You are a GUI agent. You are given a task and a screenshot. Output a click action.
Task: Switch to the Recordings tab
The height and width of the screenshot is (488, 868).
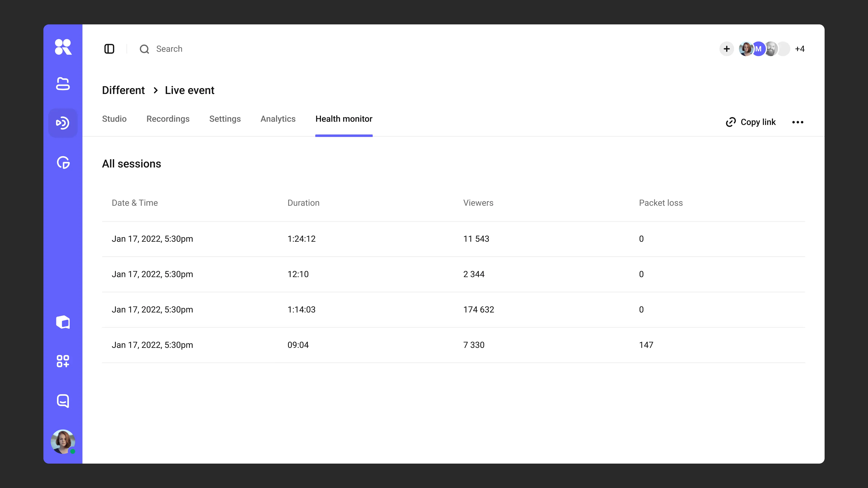[x=168, y=119]
